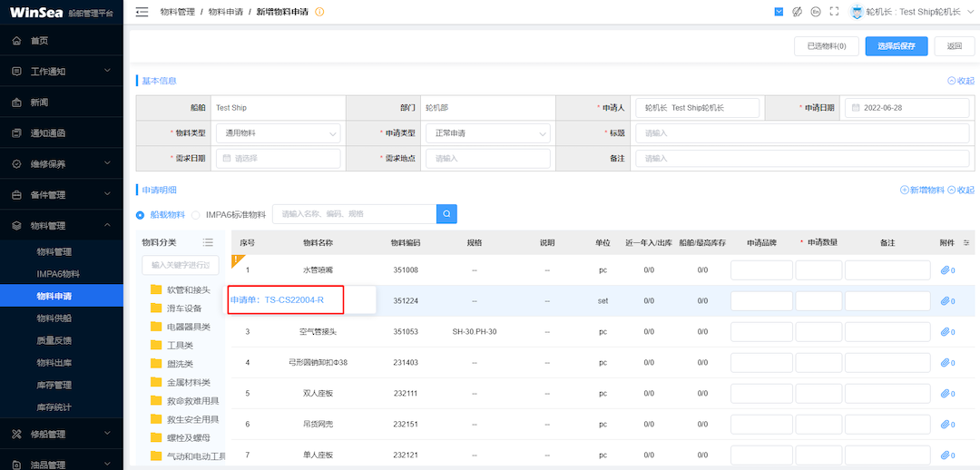
Task: Expand the 工作通知 sidebar menu
Action: coord(62,72)
